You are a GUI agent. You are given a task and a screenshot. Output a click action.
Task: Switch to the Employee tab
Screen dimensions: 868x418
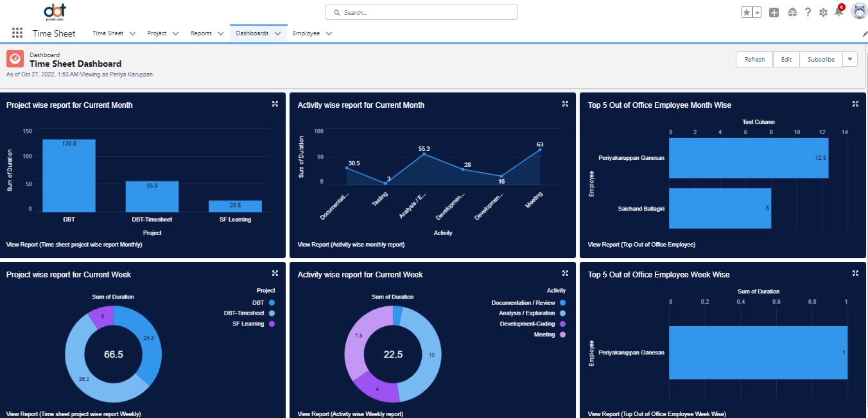click(x=306, y=33)
